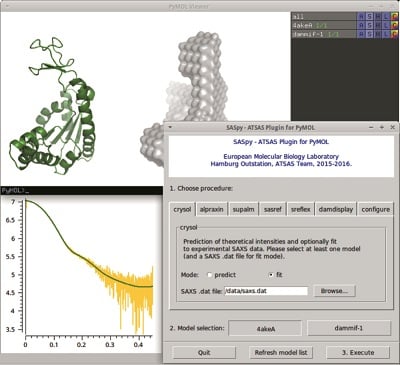400x365 pixels.
Task: Close the SASpy plugin window
Action: (x=393, y=127)
